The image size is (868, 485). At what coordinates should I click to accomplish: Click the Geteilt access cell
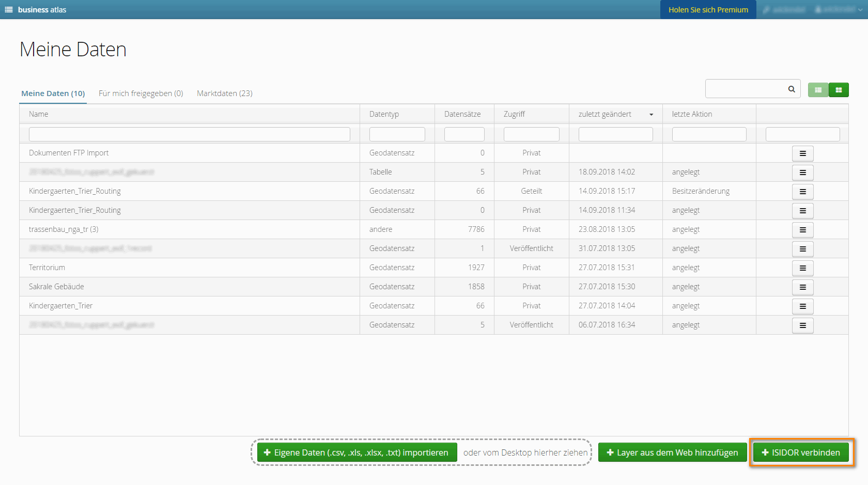coord(532,191)
